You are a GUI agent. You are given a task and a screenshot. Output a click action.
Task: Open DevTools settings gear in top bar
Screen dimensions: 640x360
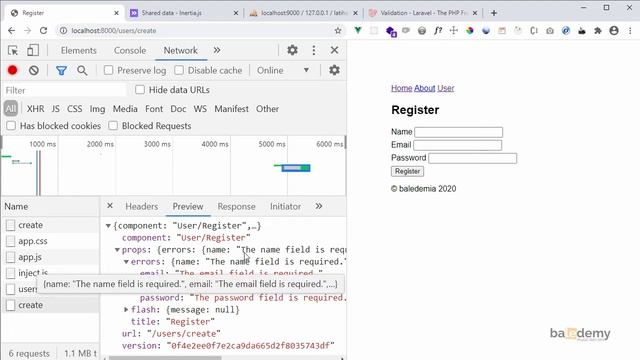pos(292,50)
